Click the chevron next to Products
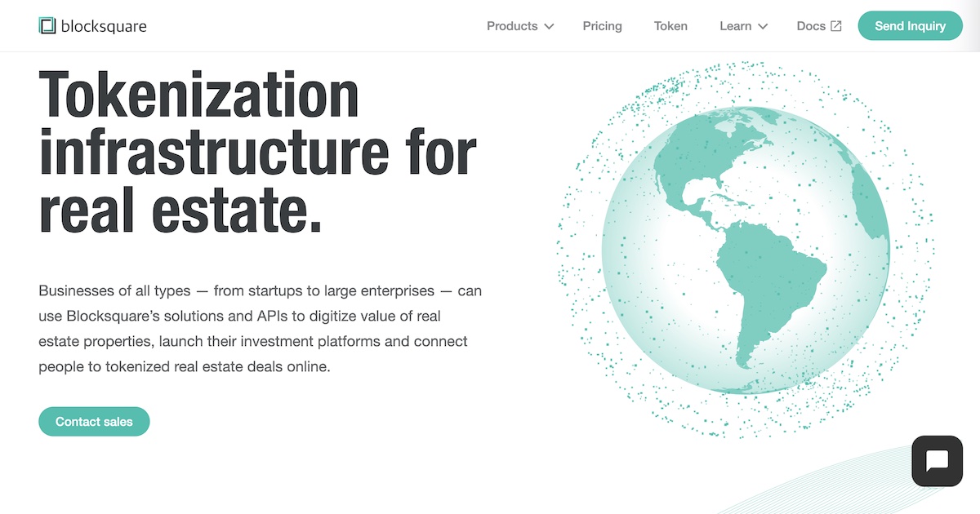The height and width of the screenshot is (514, 980). (550, 26)
